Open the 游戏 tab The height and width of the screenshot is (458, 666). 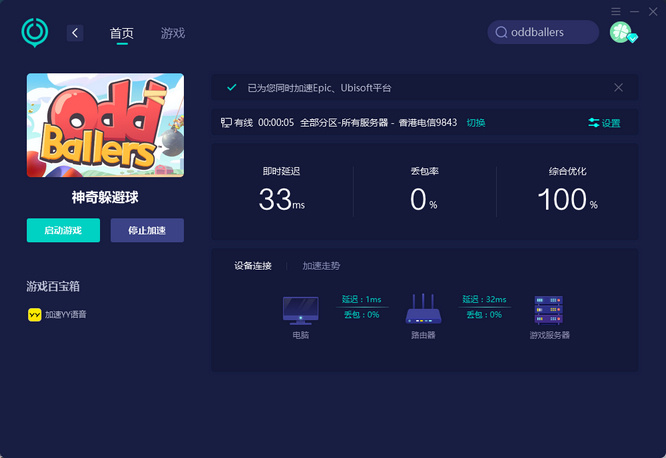click(x=173, y=33)
